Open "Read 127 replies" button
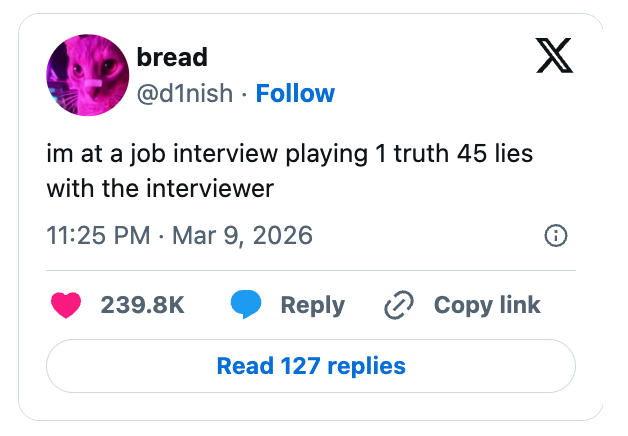Viewport: 628px width, 436px height. [311, 366]
